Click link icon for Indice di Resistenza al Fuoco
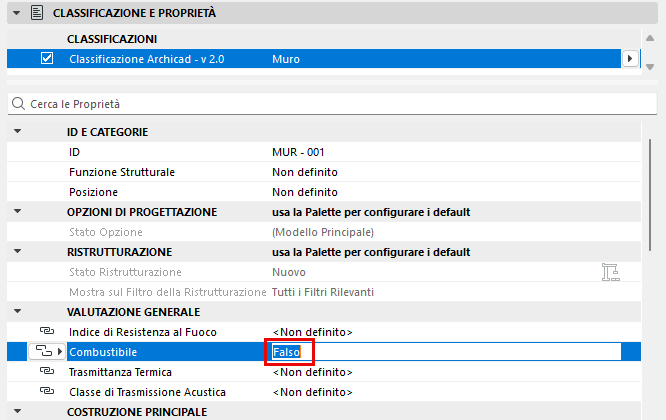Screen dimensions: 666x420 47,331
